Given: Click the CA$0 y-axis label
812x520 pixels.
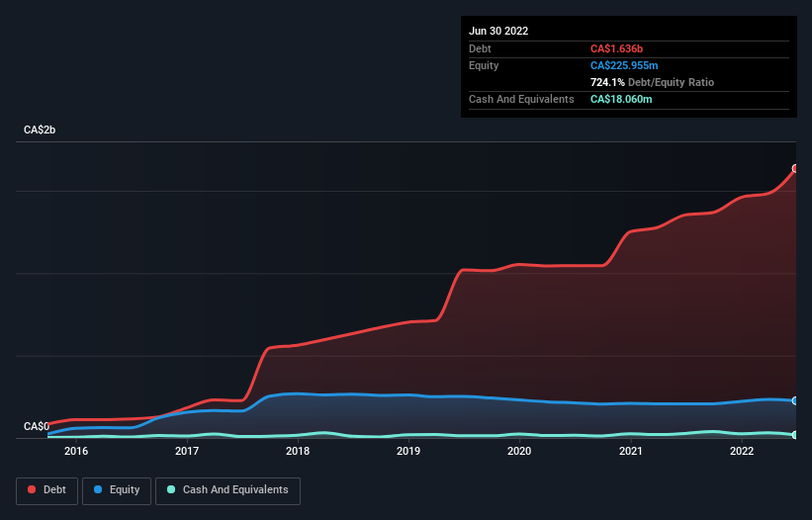Looking at the screenshot, I should click(x=37, y=426).
